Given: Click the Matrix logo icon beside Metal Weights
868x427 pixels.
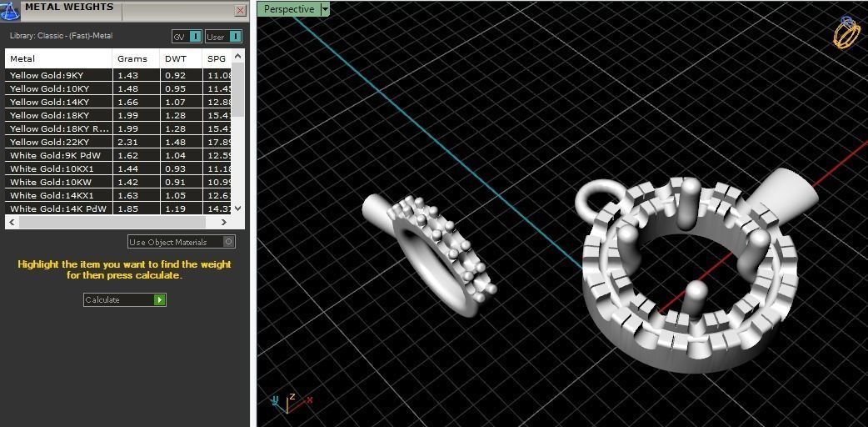Looking at the screenshot, I should pos(10,11).
